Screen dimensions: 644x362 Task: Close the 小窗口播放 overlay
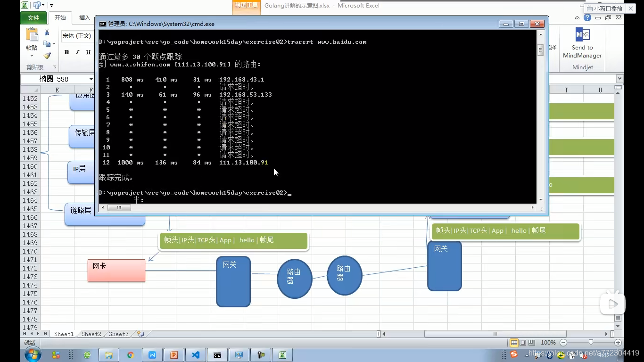pyautogui.click(x=630, y=8)
